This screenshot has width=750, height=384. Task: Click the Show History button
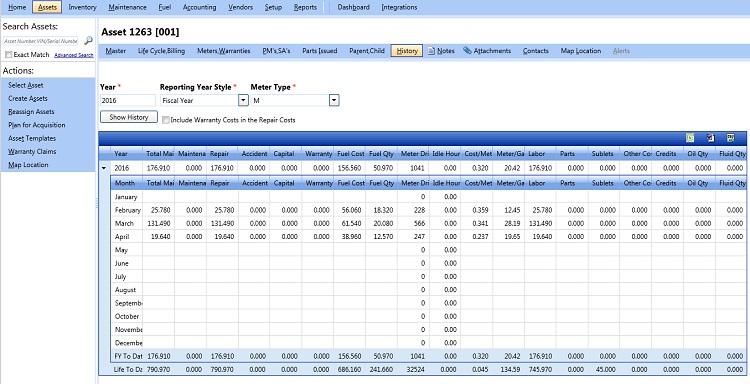pos(129,117)
